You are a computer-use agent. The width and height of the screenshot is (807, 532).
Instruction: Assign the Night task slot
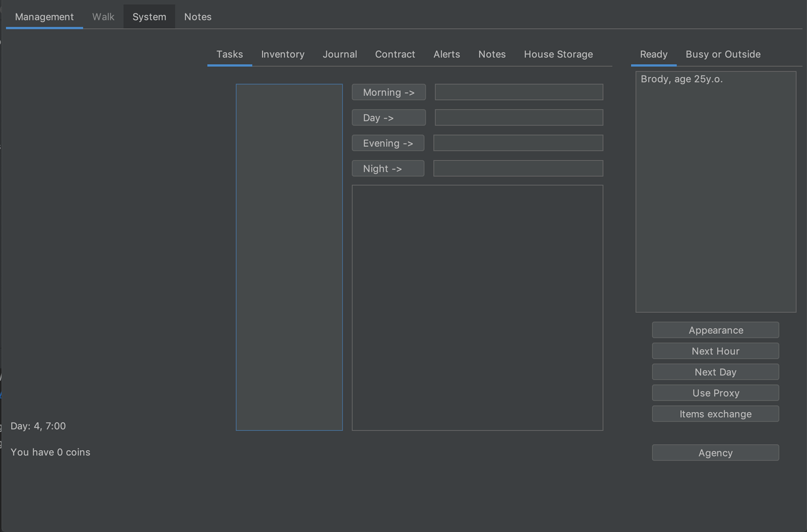pyautogui.click(x=388, y=168)
